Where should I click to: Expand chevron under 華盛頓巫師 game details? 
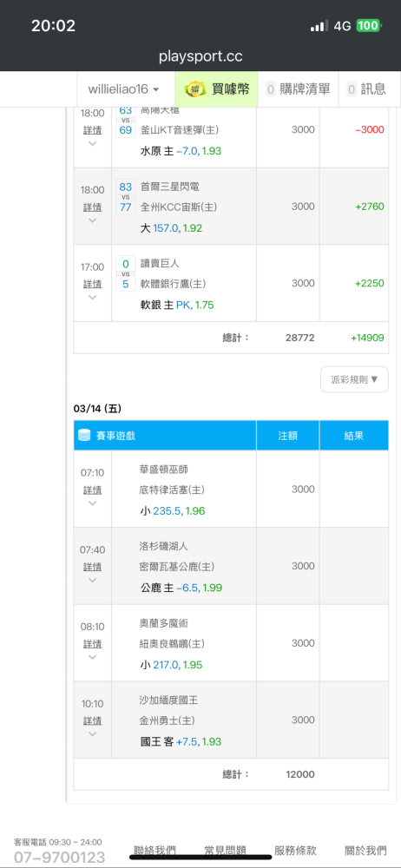coord(93,503)
